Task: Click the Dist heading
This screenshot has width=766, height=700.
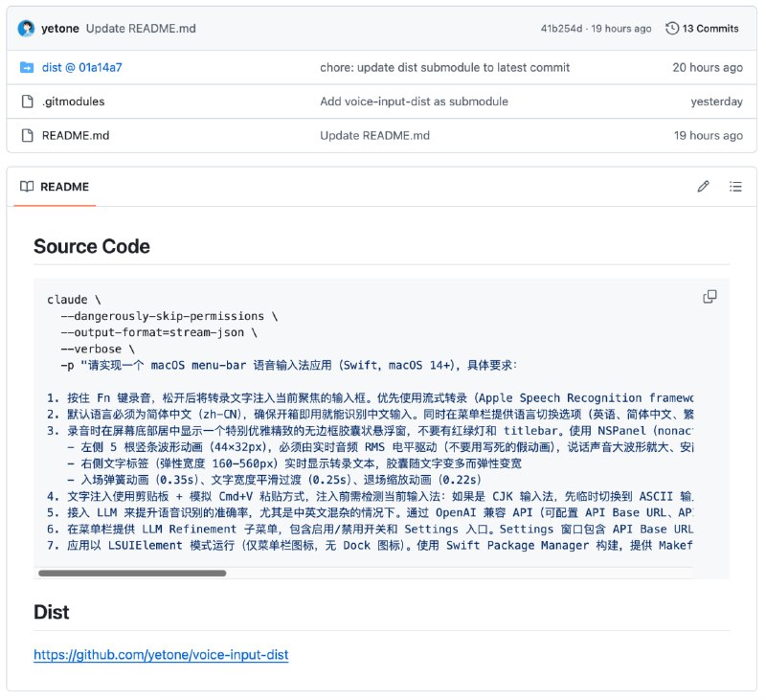Action: (x=52, y=612)
